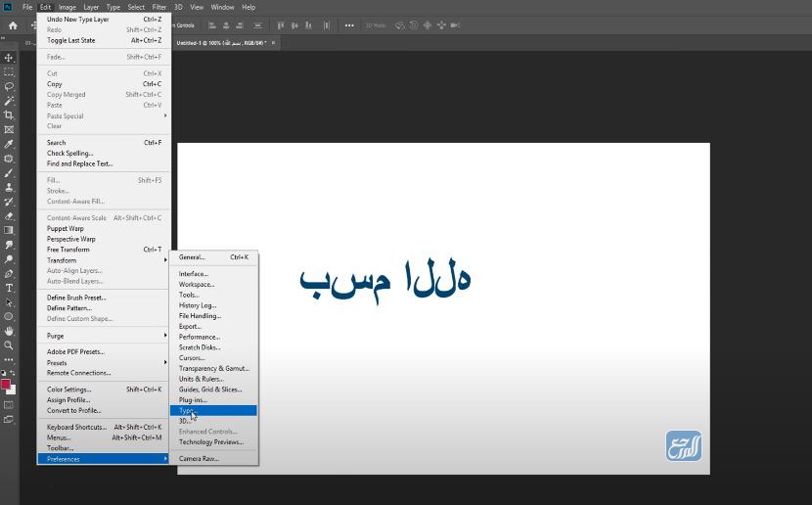Select the Smudge tool
812x505 pixels.
(9, 245)
